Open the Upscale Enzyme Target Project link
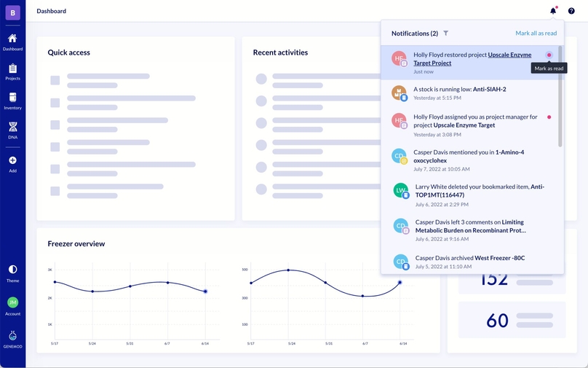 point(472,59)
